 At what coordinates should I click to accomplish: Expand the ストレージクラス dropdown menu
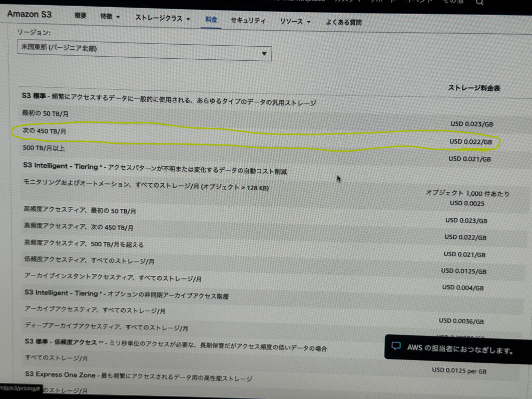(163, 18)
